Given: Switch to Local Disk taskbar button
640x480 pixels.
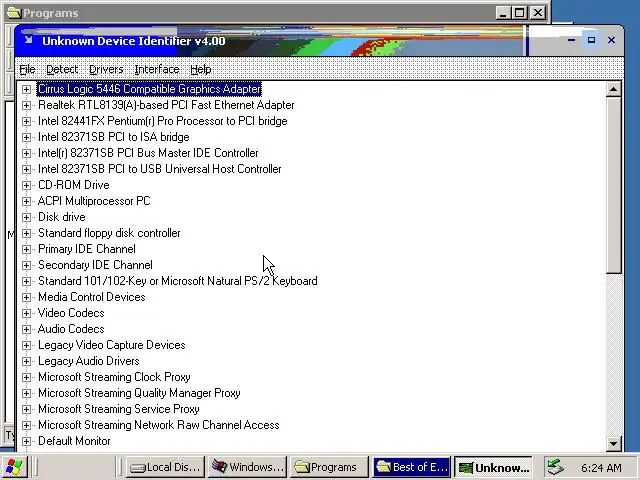Looking at the screenshot, I should [165, 467].
